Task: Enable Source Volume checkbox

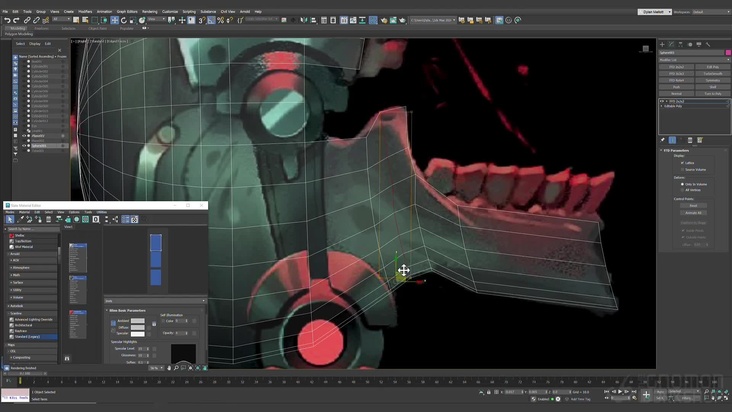Action: click(683, 169)
